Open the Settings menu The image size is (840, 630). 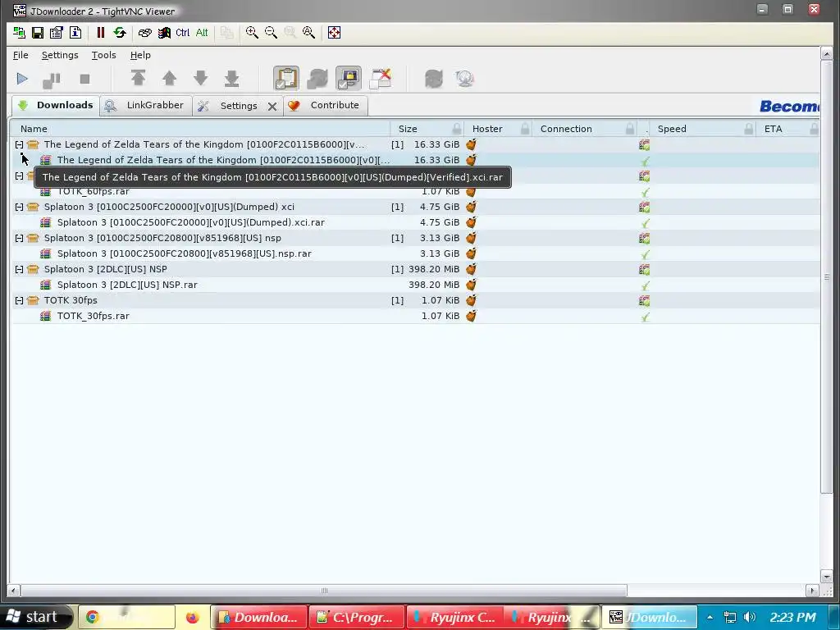coord(60,55)
